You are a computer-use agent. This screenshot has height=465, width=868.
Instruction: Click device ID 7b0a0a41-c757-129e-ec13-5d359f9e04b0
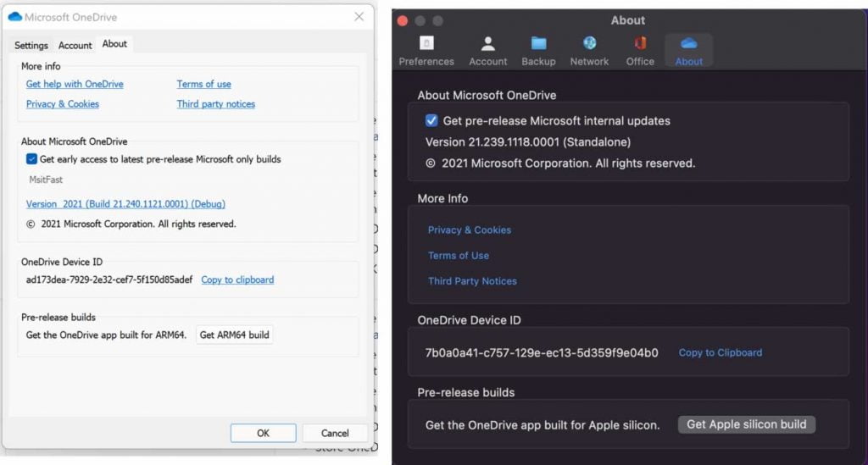pos(542,352)
